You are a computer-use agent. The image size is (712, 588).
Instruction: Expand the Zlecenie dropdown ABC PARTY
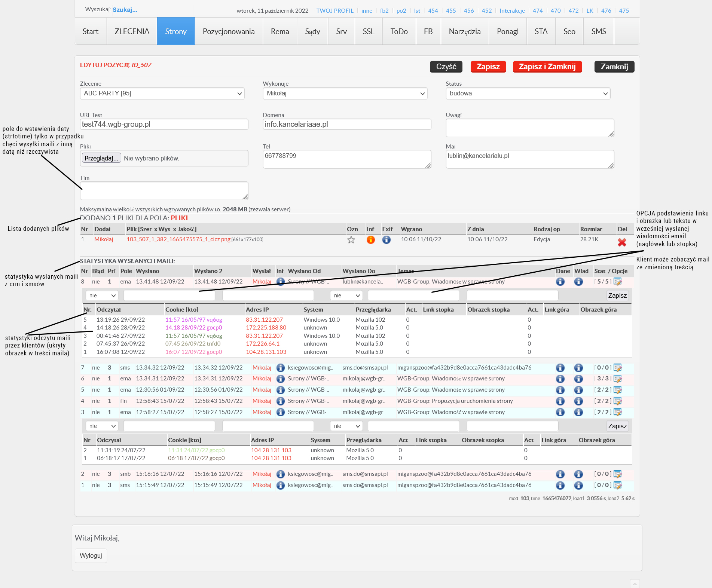[x=162, y=94]
